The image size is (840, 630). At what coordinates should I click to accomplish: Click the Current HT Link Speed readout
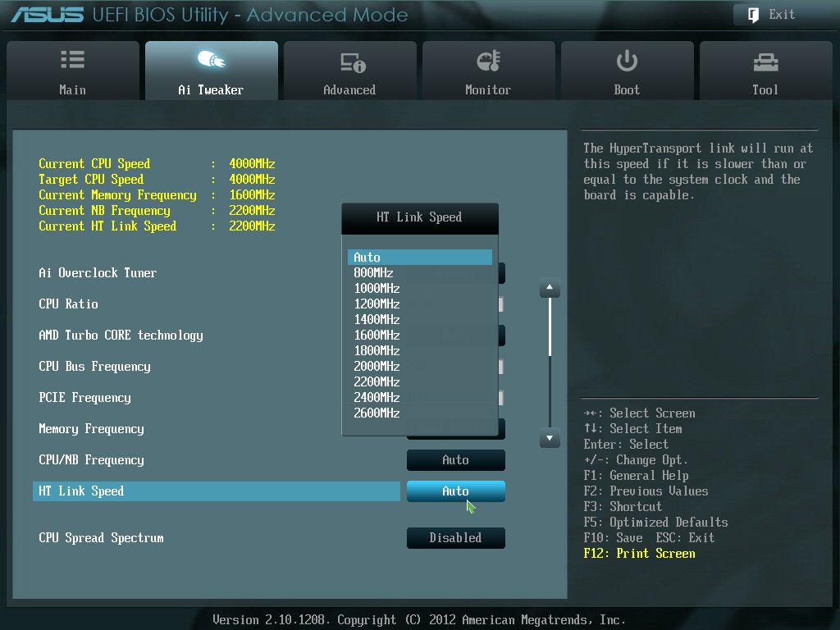coord(157,226)
